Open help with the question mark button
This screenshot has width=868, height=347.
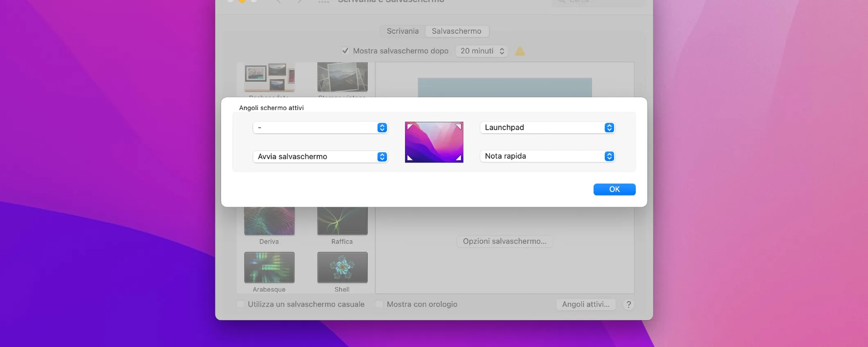(x=628, y=304)
